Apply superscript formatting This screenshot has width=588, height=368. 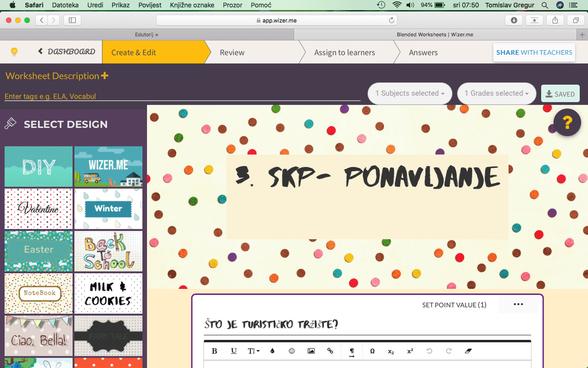(410, 351)
